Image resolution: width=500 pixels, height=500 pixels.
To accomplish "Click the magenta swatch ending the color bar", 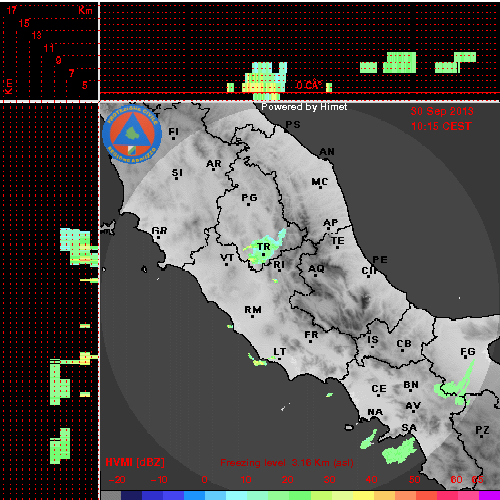I will tap(489, 495).
